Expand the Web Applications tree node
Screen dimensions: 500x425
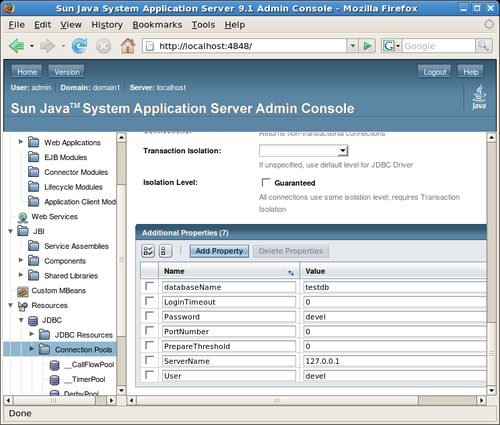[x=21, y=141]
